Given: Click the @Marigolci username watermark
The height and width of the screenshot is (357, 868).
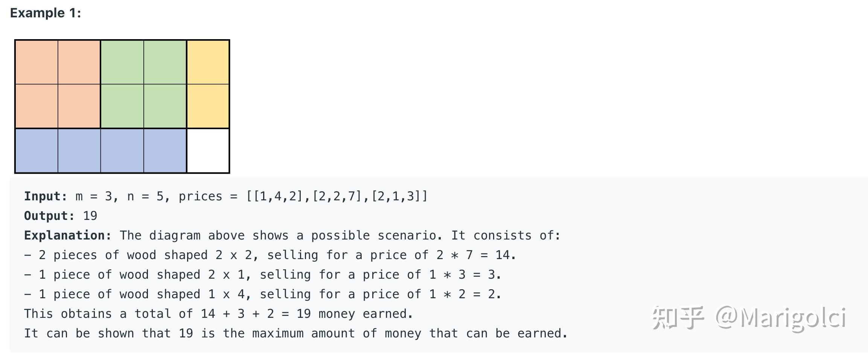Looking at the screenshot, I should 780,318.
